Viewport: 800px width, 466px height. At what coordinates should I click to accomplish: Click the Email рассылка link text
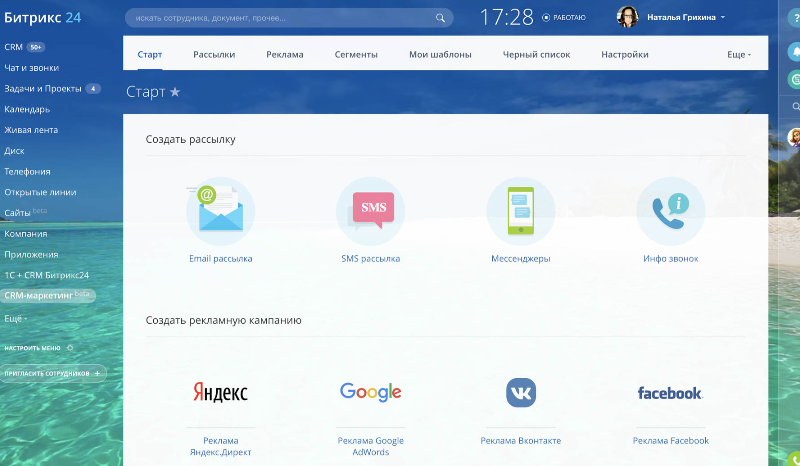(220, 259)
